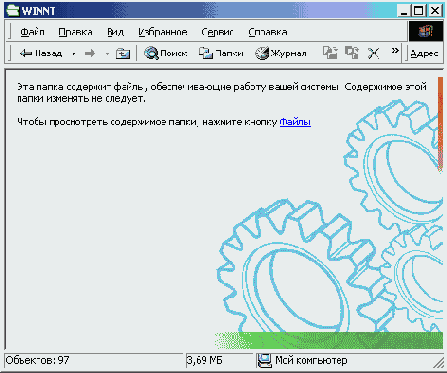Click the Windows logo throbber icon
This screenshot has height=373, width=447.
[426, 32]
